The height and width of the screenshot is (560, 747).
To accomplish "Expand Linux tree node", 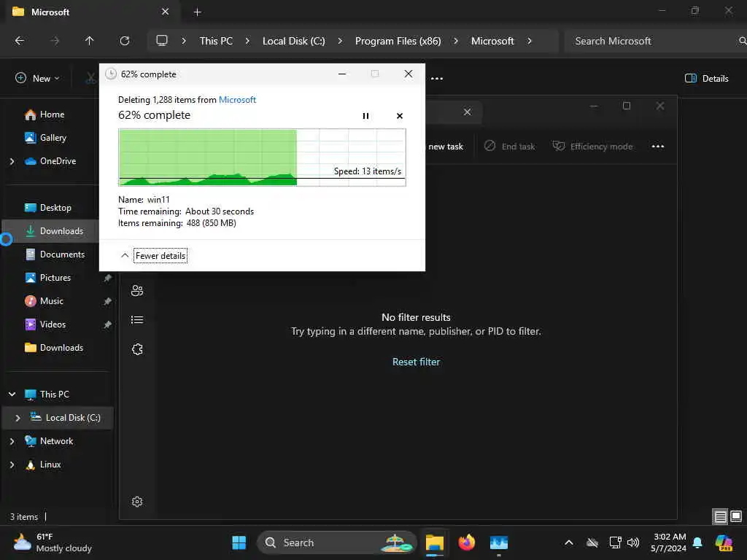I will (x=12, y=464).
